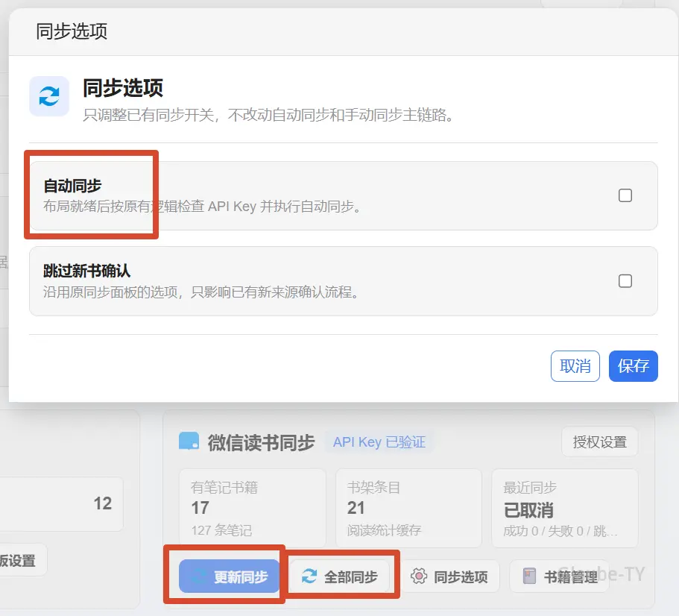Image resolution: width=679 pixels, height=616 pixels.
Task: Select the 最近同步 已取消 stat card
Action: (565, 508)
